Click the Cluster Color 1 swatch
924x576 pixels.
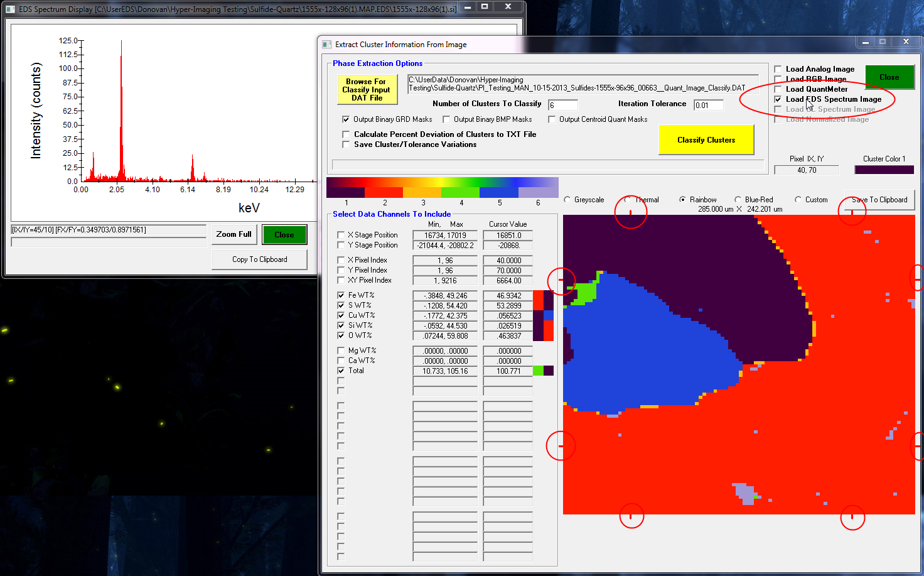884,170
